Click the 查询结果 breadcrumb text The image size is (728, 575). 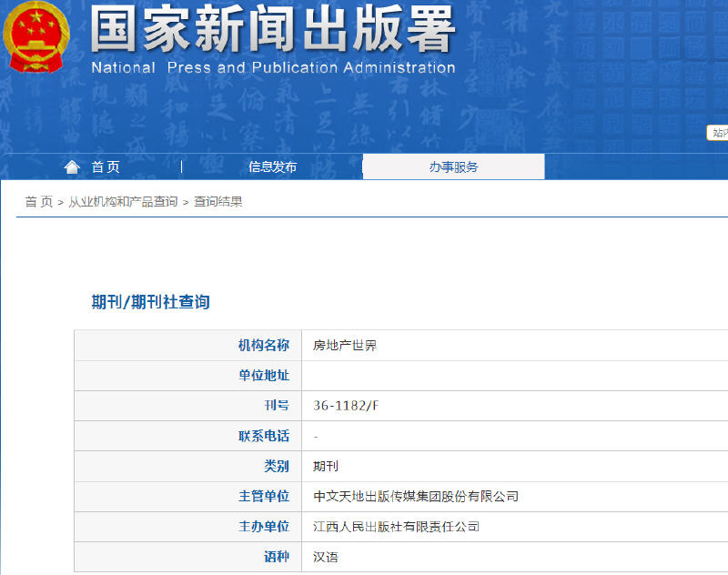coord(217,202)
